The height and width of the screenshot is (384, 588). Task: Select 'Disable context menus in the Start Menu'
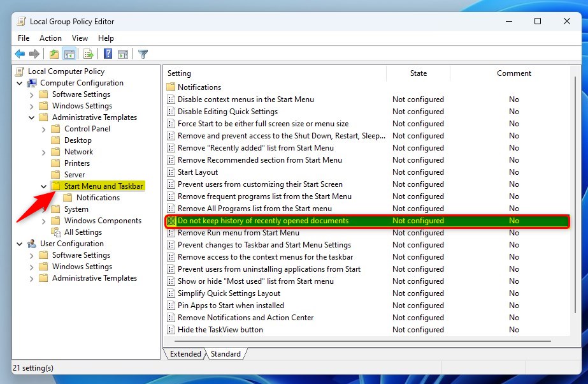246,100
